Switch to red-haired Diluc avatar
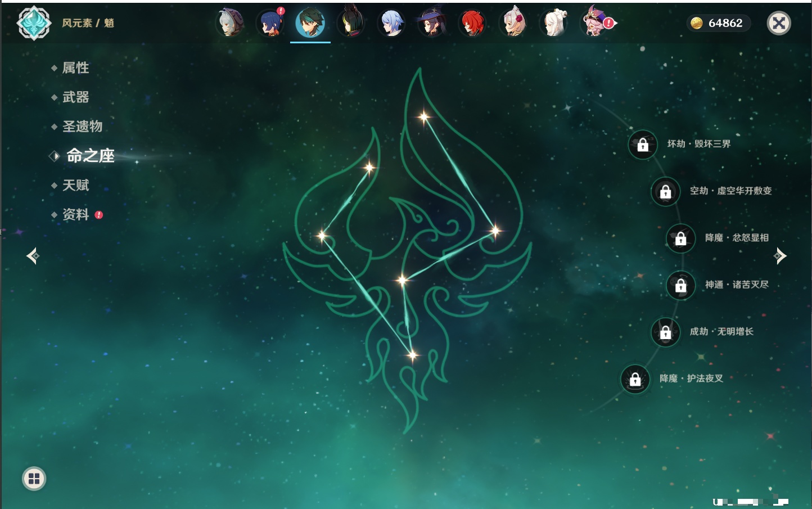The width and height of the screenshot is (812, 509). click(472, 23)
